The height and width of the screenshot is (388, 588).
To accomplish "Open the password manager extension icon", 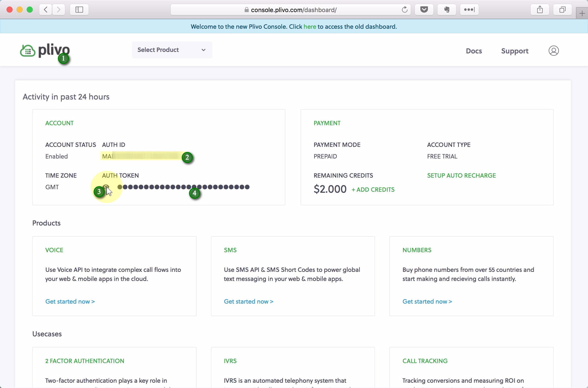I will click(x=469, y=10).
